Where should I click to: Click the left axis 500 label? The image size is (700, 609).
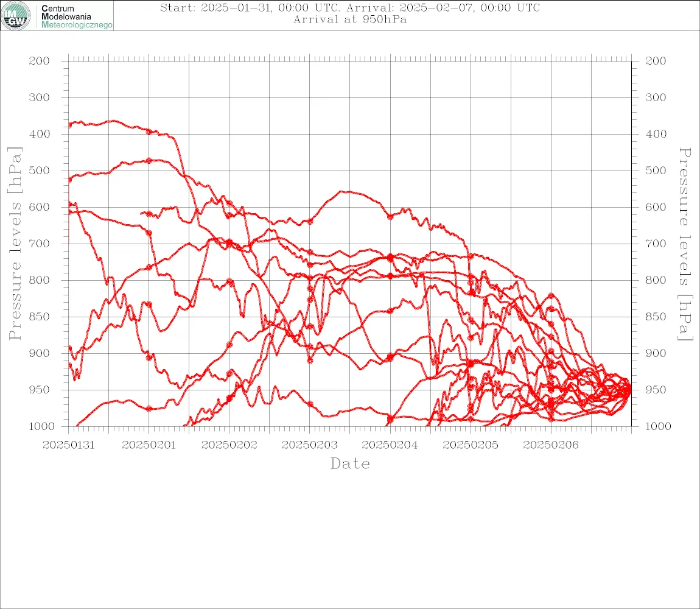pyautogui.click(x=40, y=171)
